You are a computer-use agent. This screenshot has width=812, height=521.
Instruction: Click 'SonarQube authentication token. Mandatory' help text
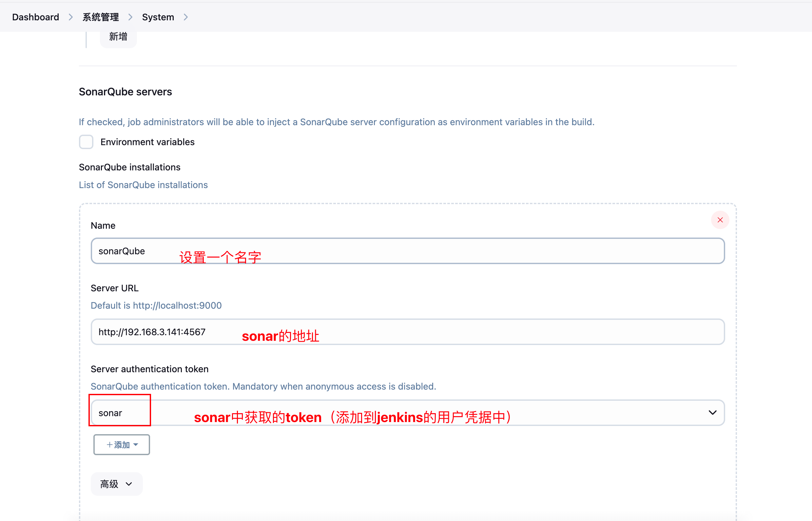click(263, 386)
